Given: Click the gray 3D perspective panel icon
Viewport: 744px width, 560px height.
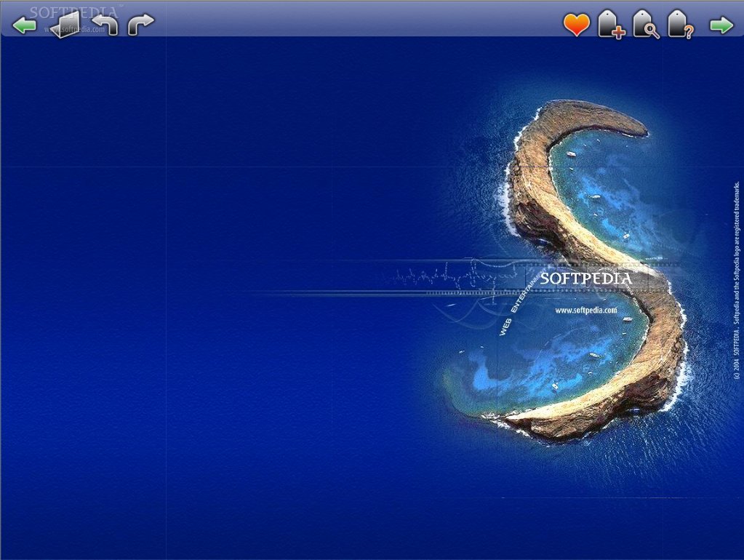Looking at the screenshot, I should (x=65, y=25).
